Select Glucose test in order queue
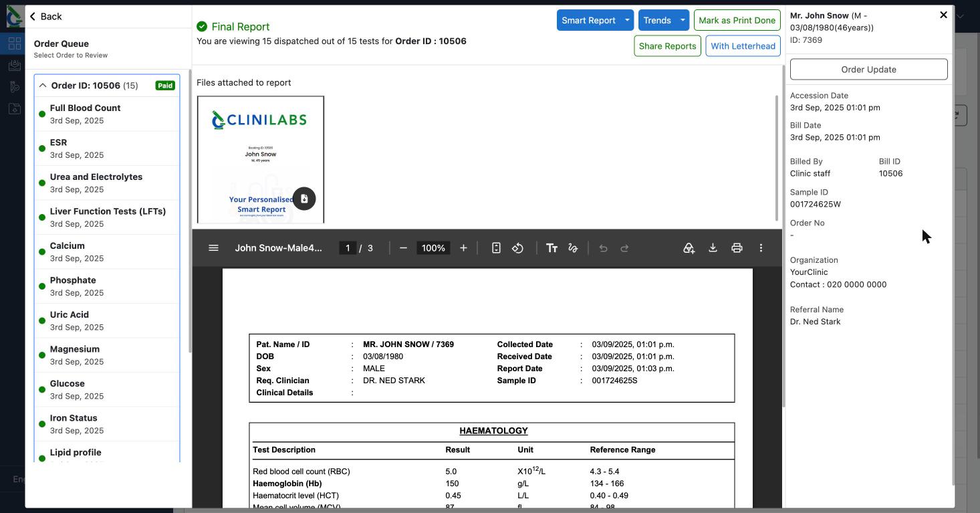980x513 pixels. pyautogui.click(x=107, y=389)
